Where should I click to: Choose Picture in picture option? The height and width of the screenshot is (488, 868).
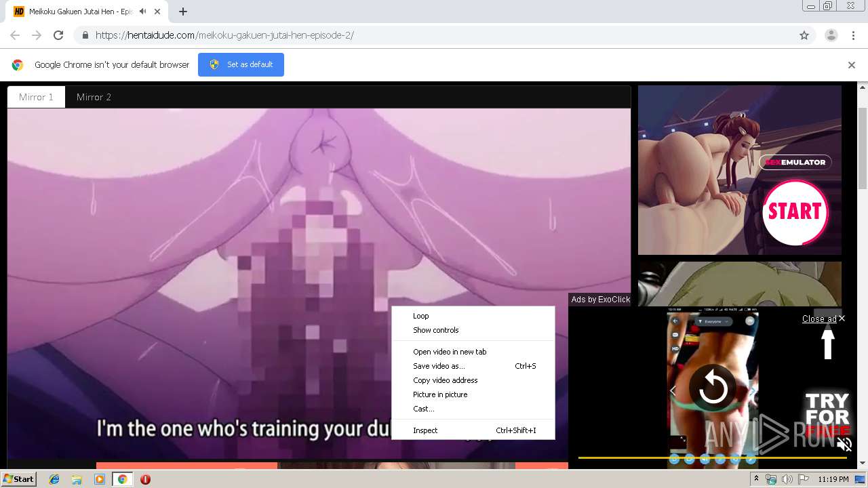(473, 394)
